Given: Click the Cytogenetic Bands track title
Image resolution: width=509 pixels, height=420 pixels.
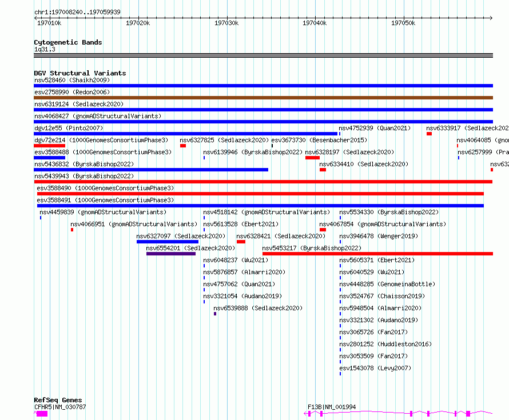Looking at the screenshot, I should click(68, 42).
